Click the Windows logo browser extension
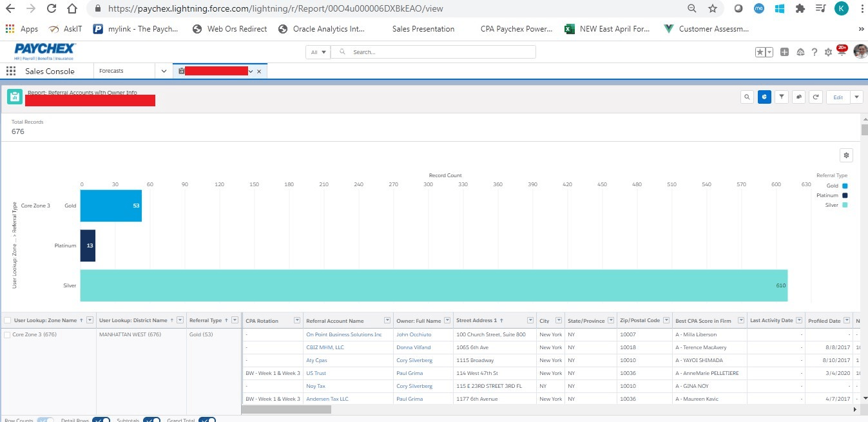Viewport: 868px width, 422px height. pyautogui.click(x=779, y=8)
